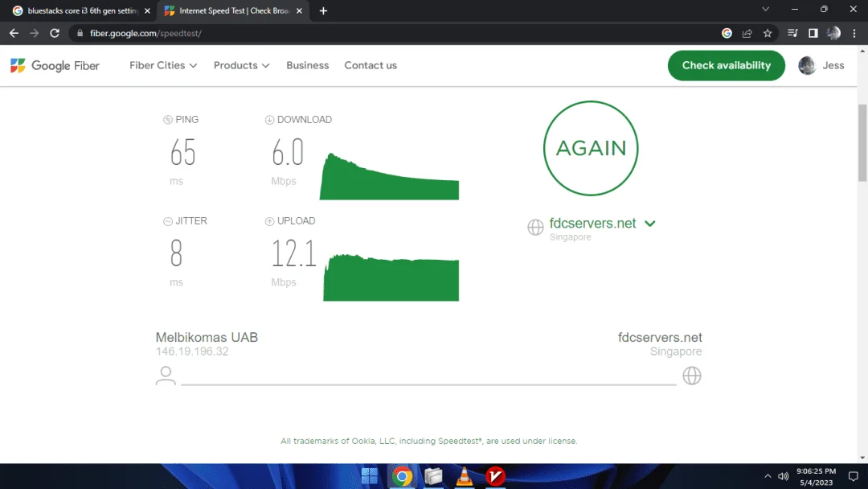Viewport: 868px width, 489px height.
Task: Open the volume speaker control
Action: coord(783,476)
